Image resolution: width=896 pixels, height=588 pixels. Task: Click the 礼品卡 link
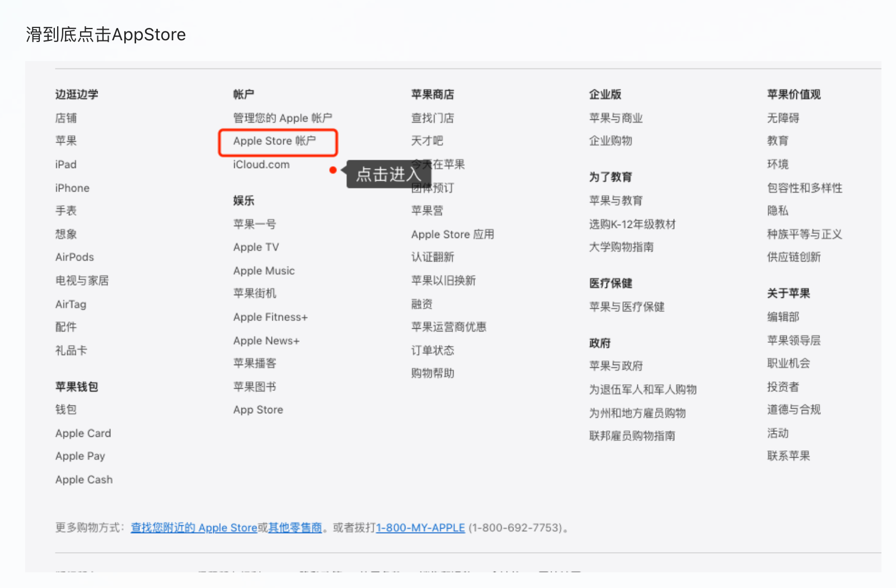[x=71, y=351]
